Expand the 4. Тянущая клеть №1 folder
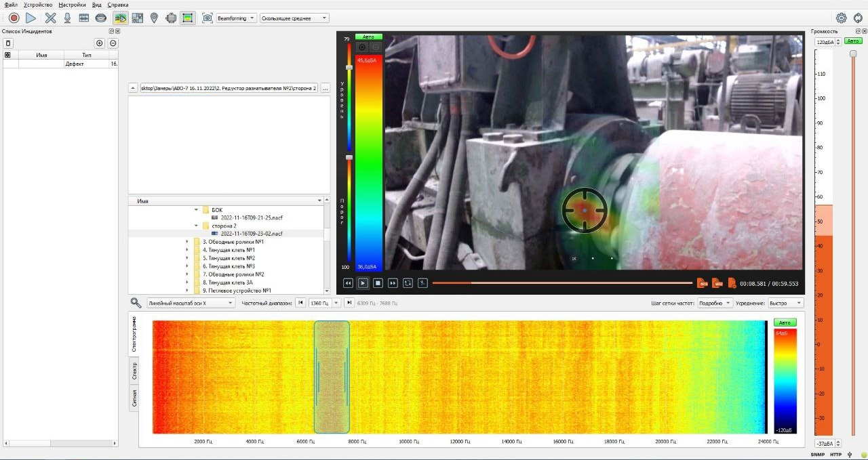The height and width of the screenshot is (460, 868). pos(188,250)
